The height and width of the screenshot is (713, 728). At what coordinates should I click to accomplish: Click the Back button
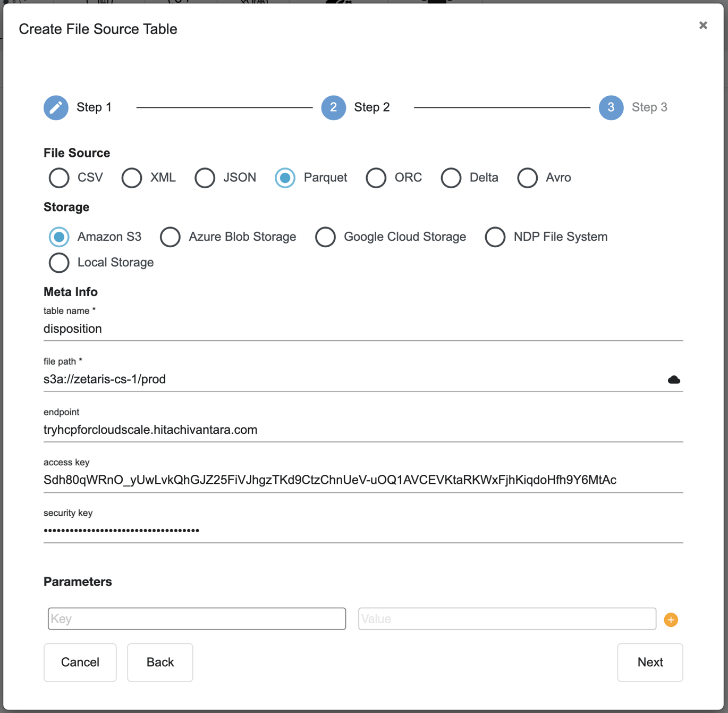tap(159, 662)
